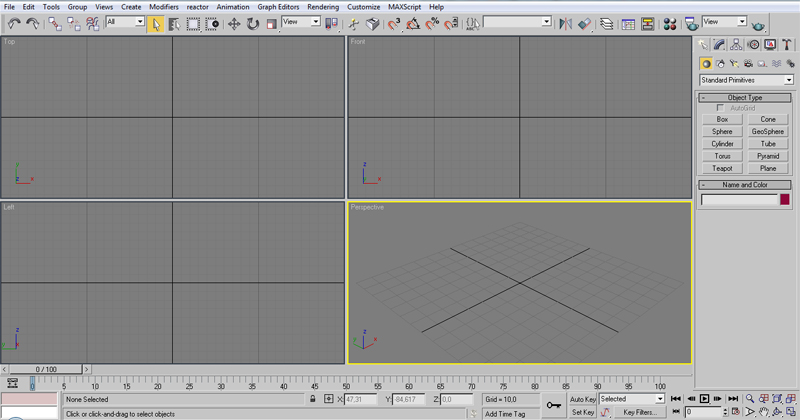Open the MAXScript menu

[405, 7]
